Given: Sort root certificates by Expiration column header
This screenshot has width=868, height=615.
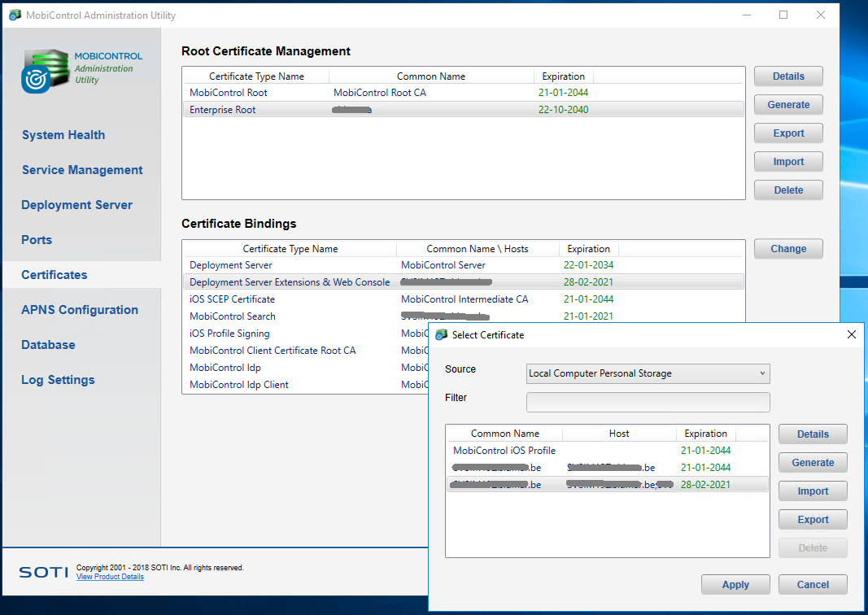Looking at the screenshot, I should pyautogui.click(x=563, y=76).
